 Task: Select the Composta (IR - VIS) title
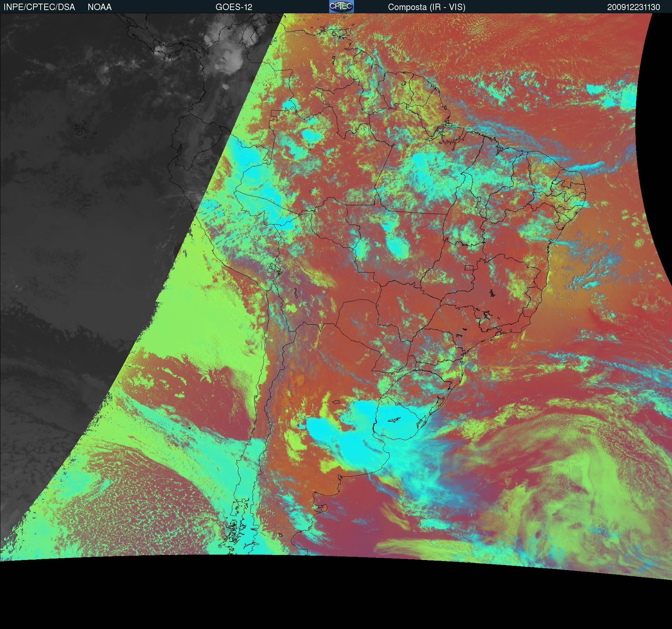(x=427, y=7)
